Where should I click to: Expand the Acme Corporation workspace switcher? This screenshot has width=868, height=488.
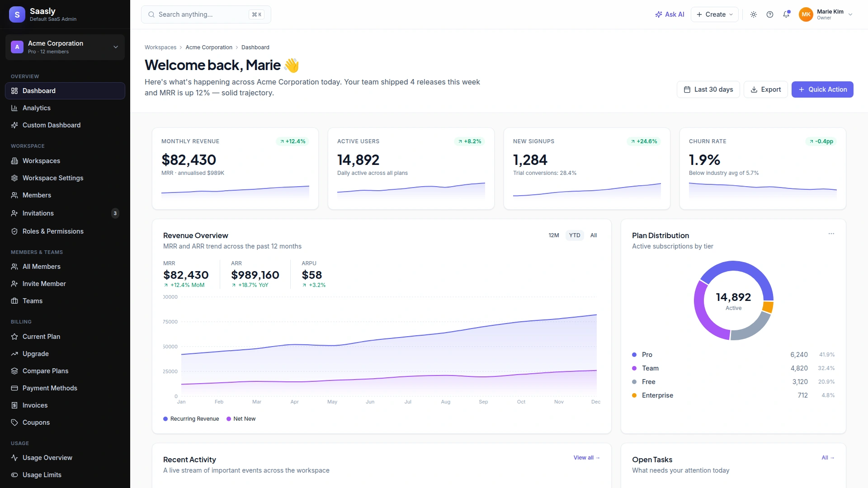[x=65, y=47]
